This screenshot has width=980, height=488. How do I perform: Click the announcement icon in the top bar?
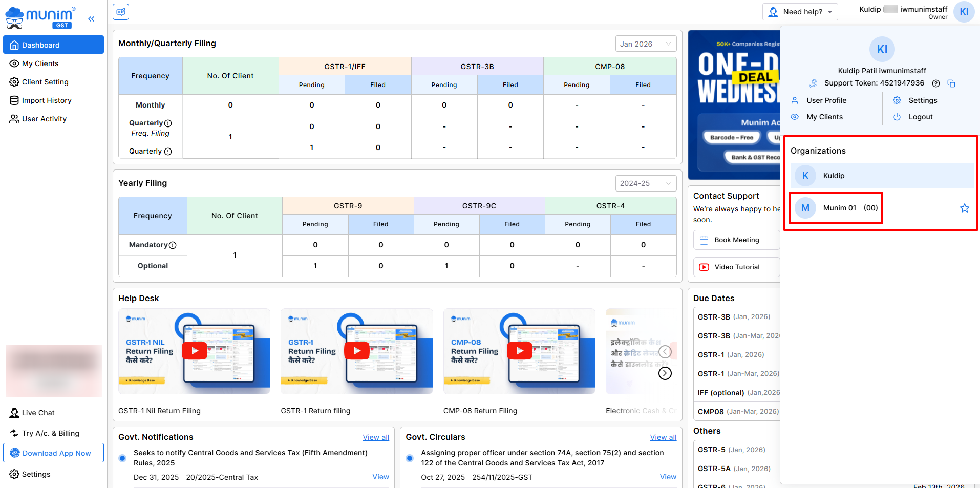121,12
